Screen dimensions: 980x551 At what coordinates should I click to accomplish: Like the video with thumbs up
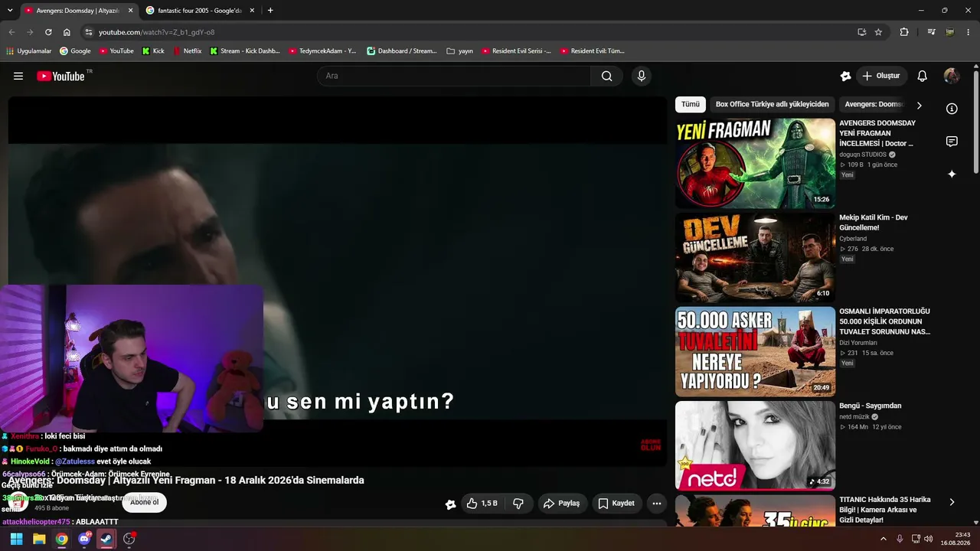[483, 504]
